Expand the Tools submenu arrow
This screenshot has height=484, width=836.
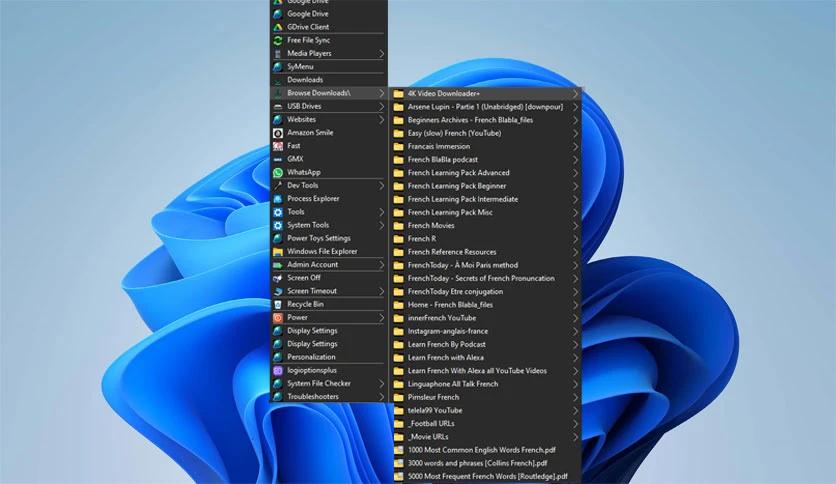pyautogui.click(x=382, y=212)
